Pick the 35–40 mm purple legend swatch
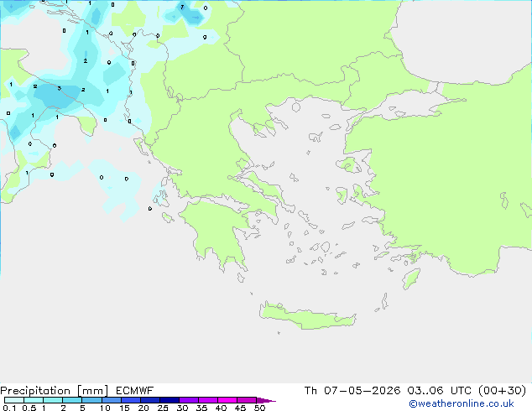Viewport: 532px width, 411px height. tap(208, 400)
